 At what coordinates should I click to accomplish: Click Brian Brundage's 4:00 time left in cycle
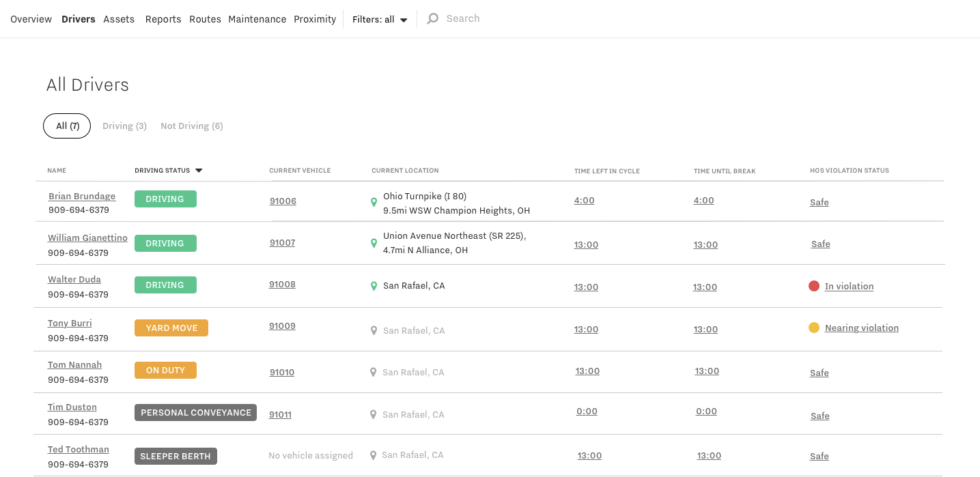(585, 201)
